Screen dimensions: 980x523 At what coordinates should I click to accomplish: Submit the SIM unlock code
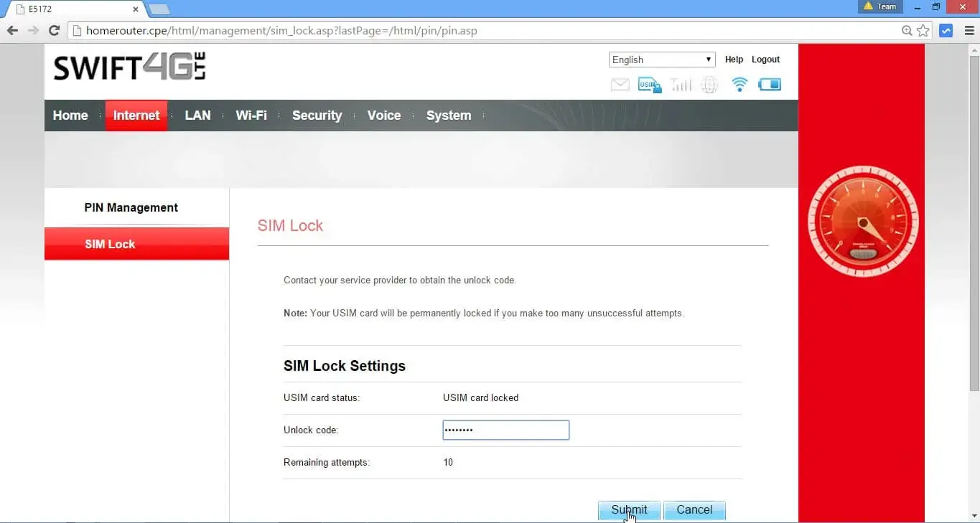click(628, 509)
